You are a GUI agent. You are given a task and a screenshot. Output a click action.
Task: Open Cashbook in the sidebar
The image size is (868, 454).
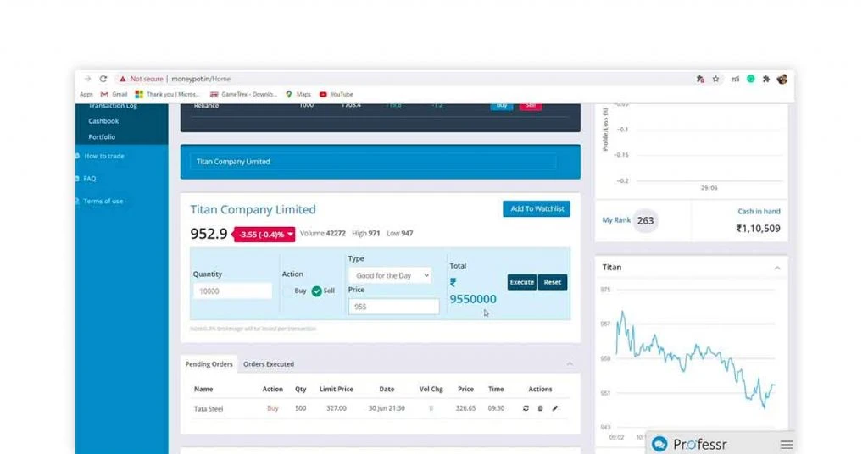coord(103,121)
